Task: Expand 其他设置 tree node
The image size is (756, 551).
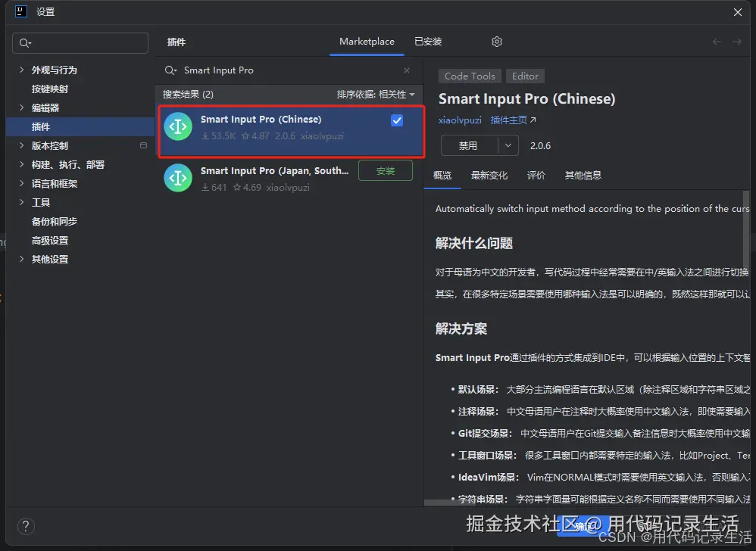Action: [x=21, y=259]
